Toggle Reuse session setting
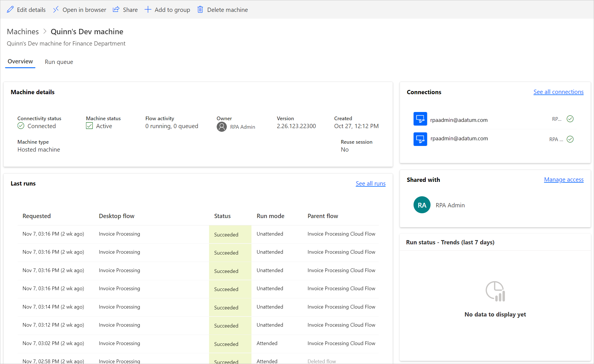Screen dimensions: 594x364 click(345, 149)
